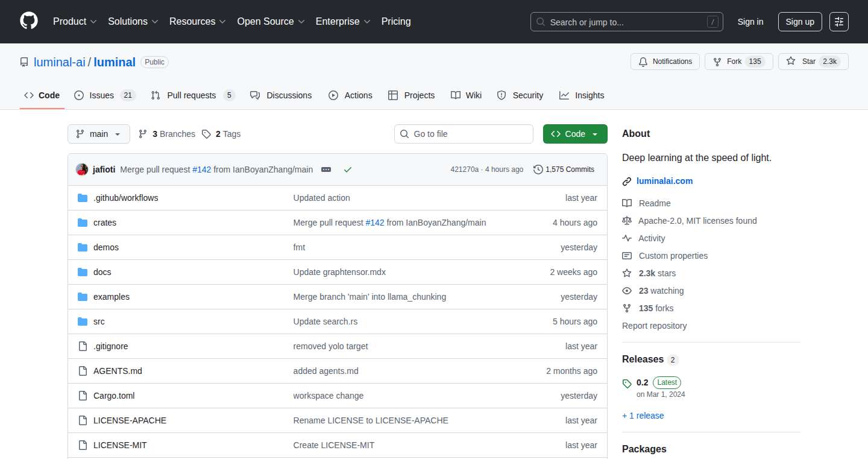View the 3 Branches link

(x=167, y=134)
